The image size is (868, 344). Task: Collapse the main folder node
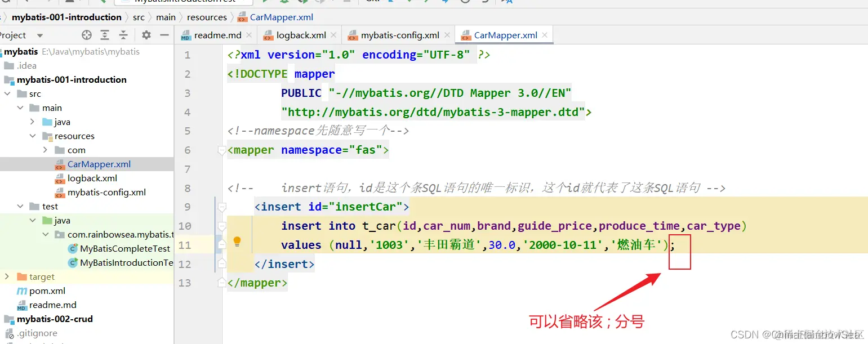20,108
